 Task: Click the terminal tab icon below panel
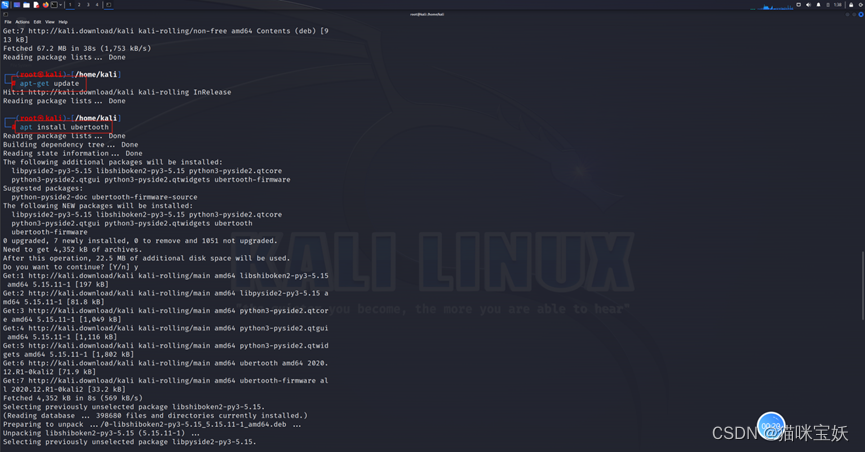click(6, 14)
